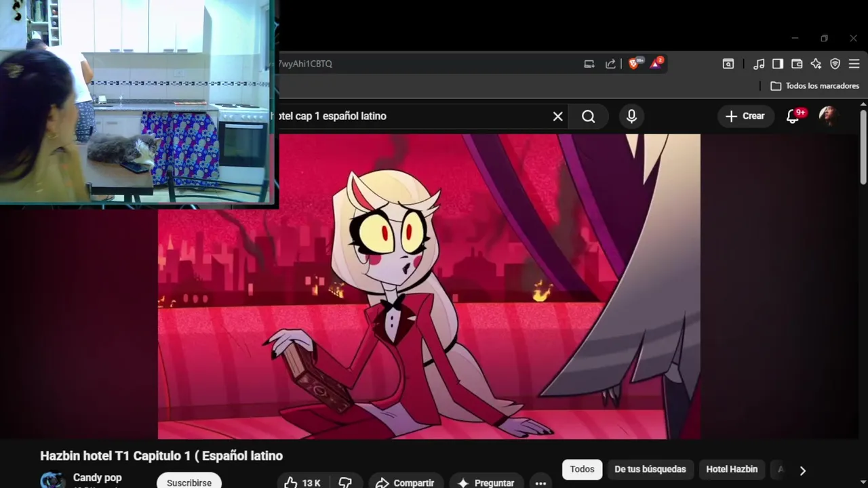Restore down the browser window
This screenshot has width=868, height=488.
[824, 39]
